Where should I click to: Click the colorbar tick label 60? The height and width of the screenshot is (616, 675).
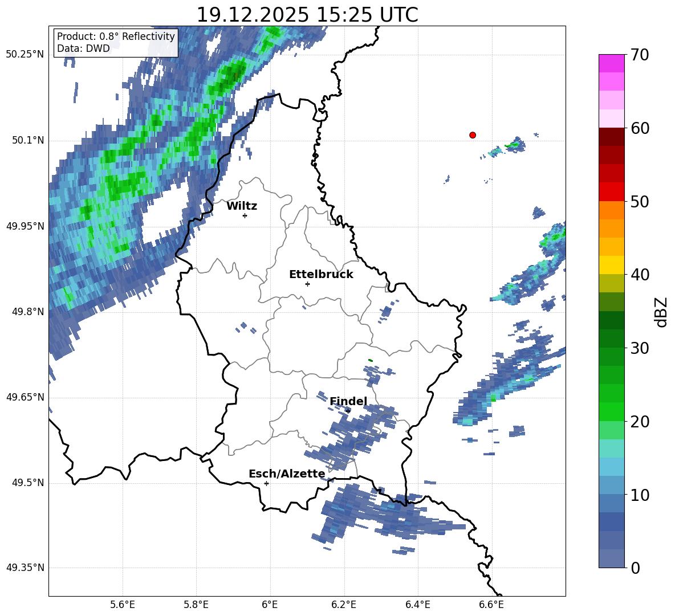tap(640, 128)
